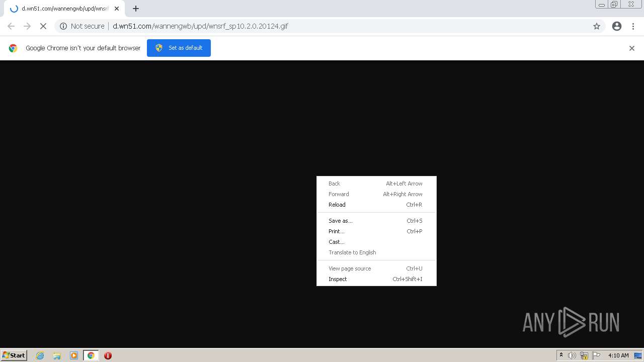This screenshot has height=362, width=644.
Task: Choose Back from the context menu
Action: [x=376, y=184]
